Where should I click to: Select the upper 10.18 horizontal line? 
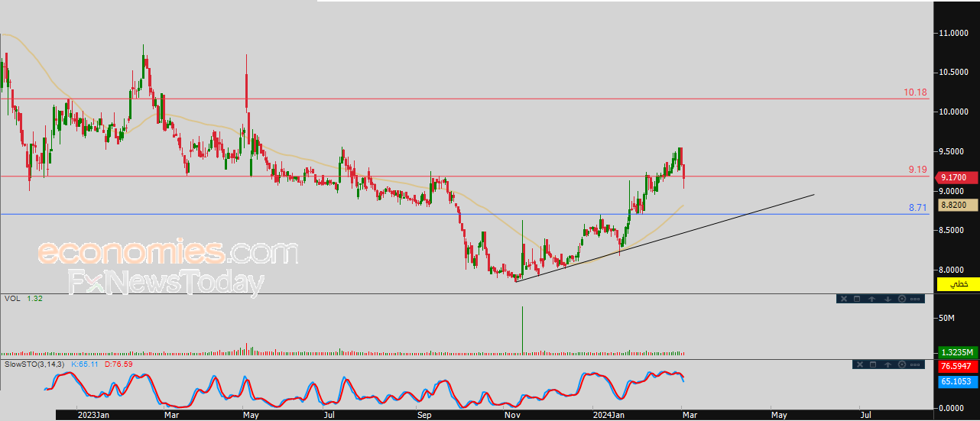click(x=465, y=99)
